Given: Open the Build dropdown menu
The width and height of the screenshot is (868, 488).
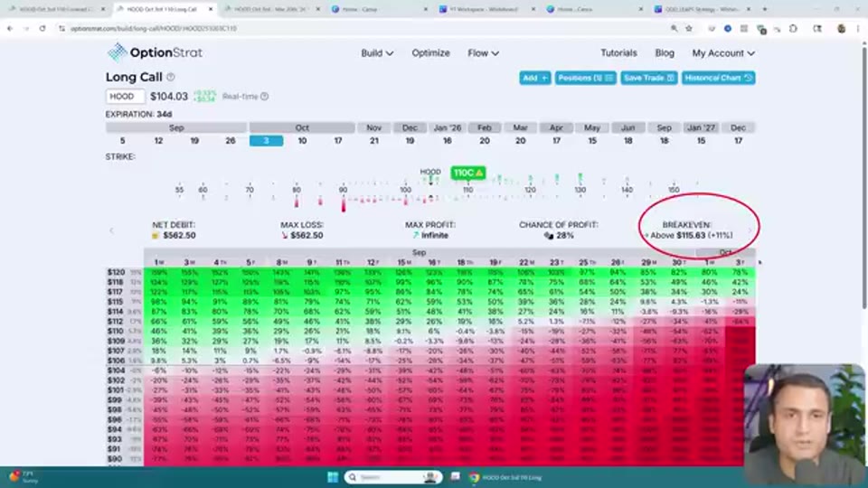Looking at the screenshot, I should pyautogui.click(x=377, y=53).
